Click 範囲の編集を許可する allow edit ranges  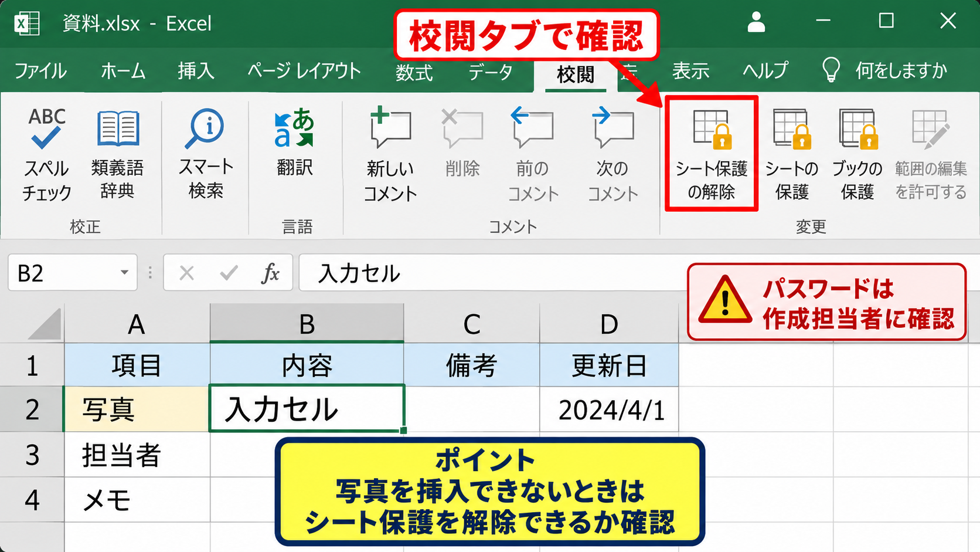pyautogui.click(x=931, y=155)
